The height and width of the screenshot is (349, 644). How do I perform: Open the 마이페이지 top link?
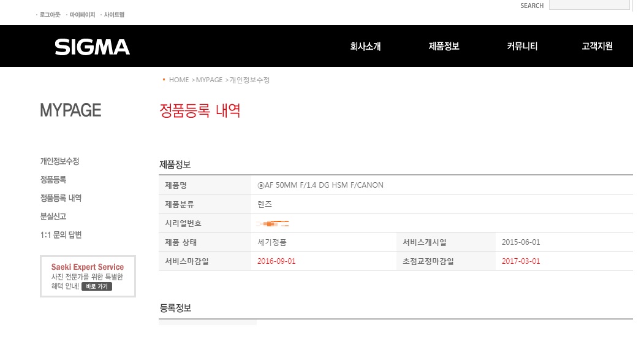point(82,15)
